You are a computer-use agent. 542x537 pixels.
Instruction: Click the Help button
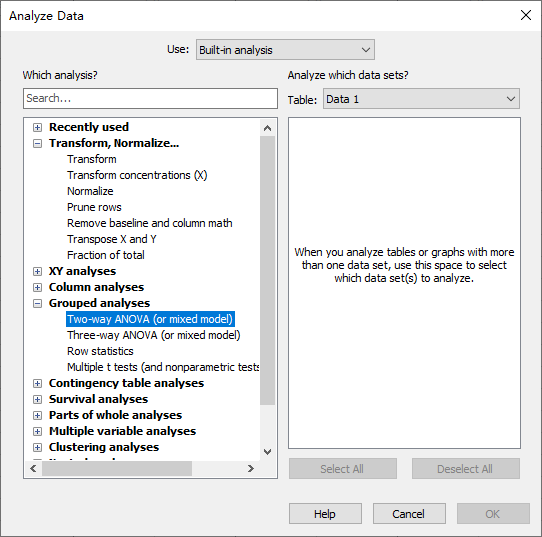pyautogui.click(x=325, y=514)
